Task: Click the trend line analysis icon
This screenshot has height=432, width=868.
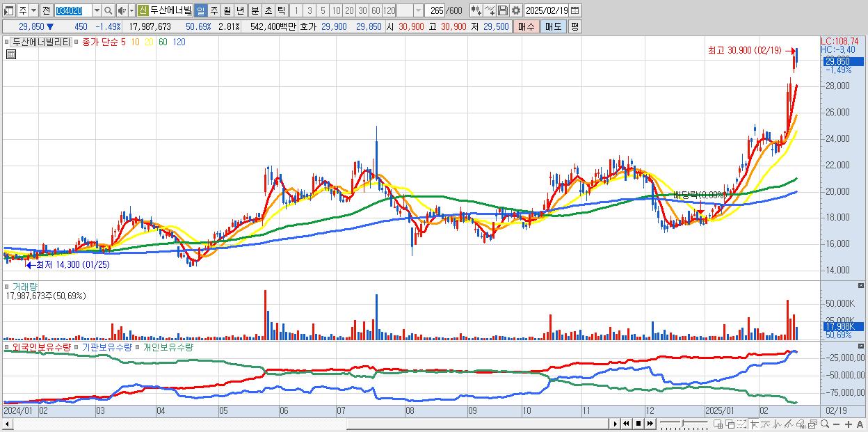Action: coord(766,424)
